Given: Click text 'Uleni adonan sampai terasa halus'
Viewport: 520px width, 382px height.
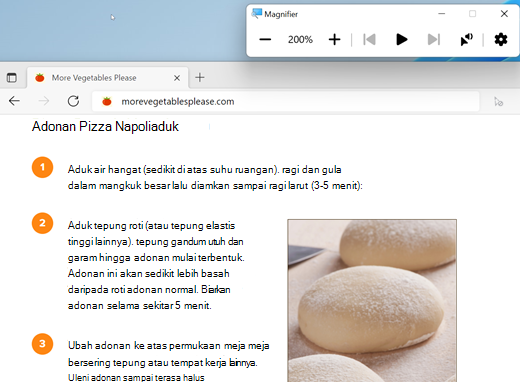Looking at the screenshot, I should 136,377.
